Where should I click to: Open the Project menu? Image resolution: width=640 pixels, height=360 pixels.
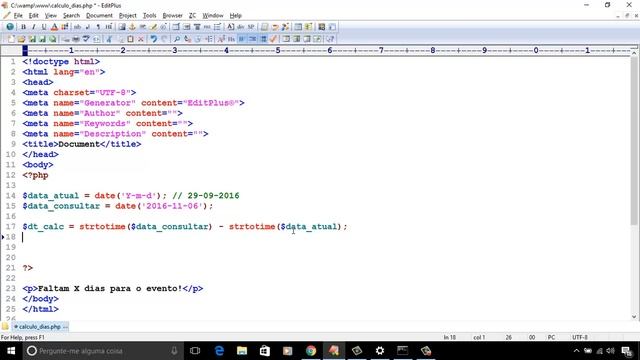click(x=128, y=16)
